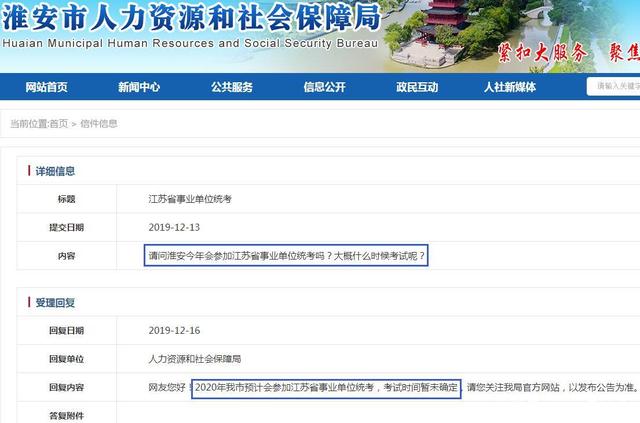Open the 公共服务 navigation tab
The height and width of the screenshot is (423, 640).
pyautogui.click(x=232, y=87)
